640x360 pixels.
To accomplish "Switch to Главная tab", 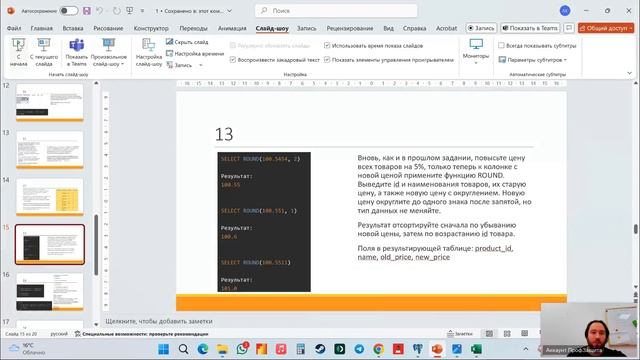I will point(42,28).
